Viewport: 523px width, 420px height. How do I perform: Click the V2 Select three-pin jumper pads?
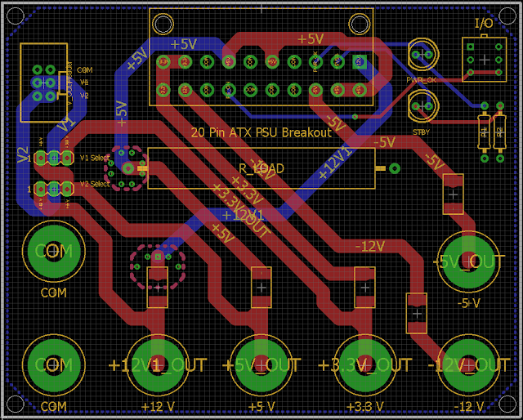click(x=54, y=189)
